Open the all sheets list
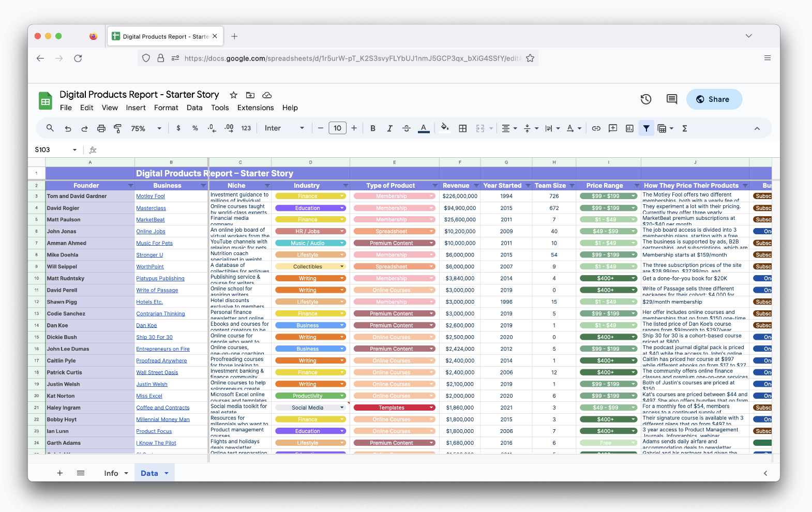The height and width of the screenshot is (512, 812). click(x=81, y=473)
